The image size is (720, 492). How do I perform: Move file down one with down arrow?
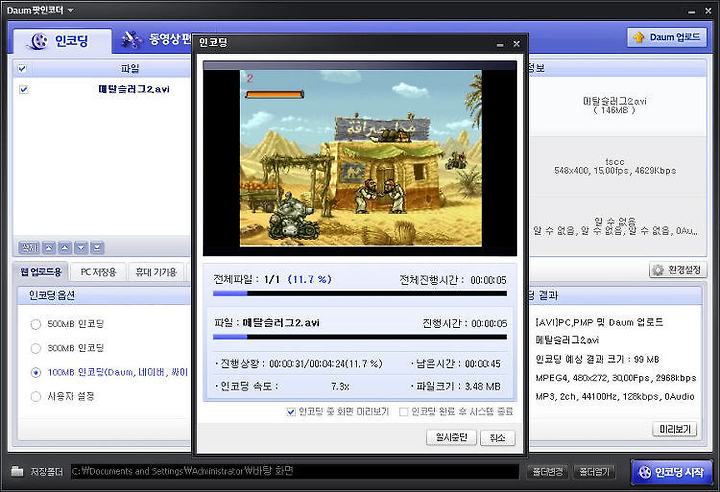(81, 248)
